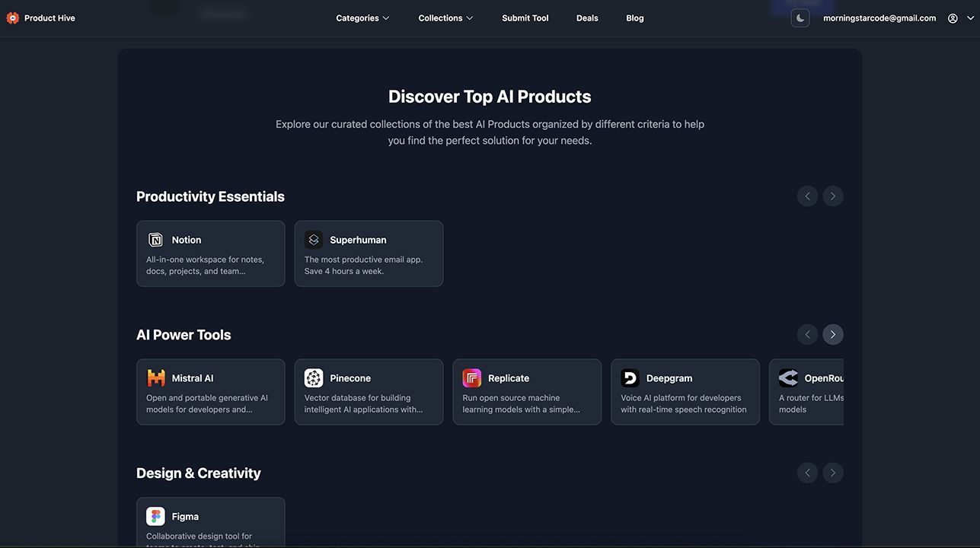Image resolution: width=980 pixels, height=548 pixels.
Task: Click the AI Power Tools heading
Action: pyautogui.click(x=184, y=335)
